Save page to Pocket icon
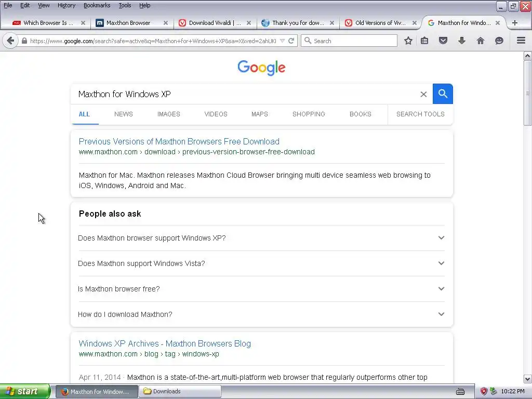Viewport: 532px width, 399px height. (x=443, y=41)
